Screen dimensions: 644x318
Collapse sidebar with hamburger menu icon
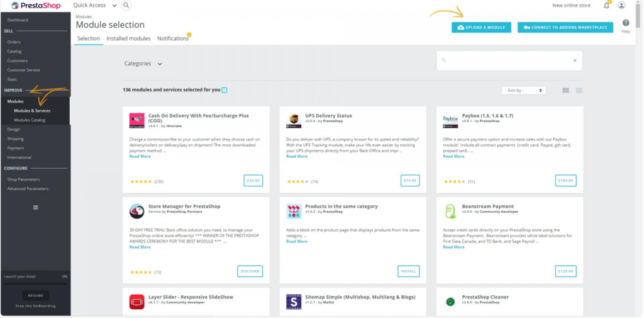pos(36,207)
